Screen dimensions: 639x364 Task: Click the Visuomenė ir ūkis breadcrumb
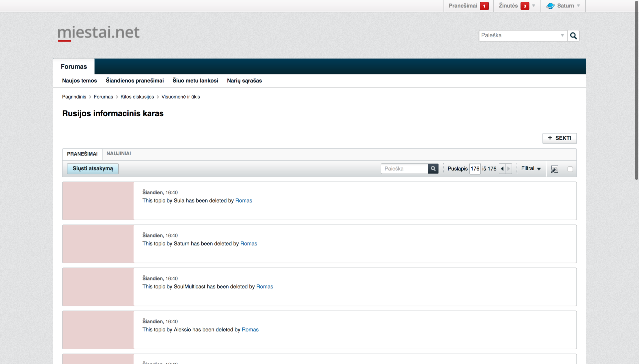point(180,97)
